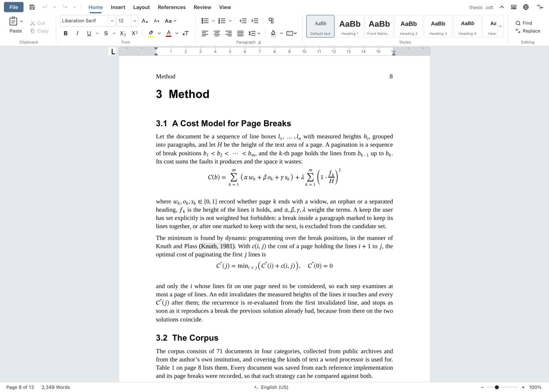This screenshot has height=392, width=549.
Task: Open the Paste options arrow
Action: (x=21, y=21)
